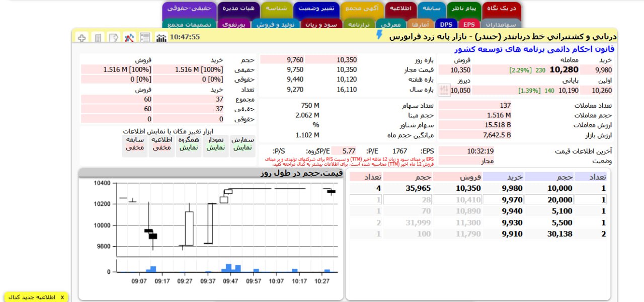Open the DPS tab
The width and height of the screenshot is (644, 302).
click(x=446, y=24)
